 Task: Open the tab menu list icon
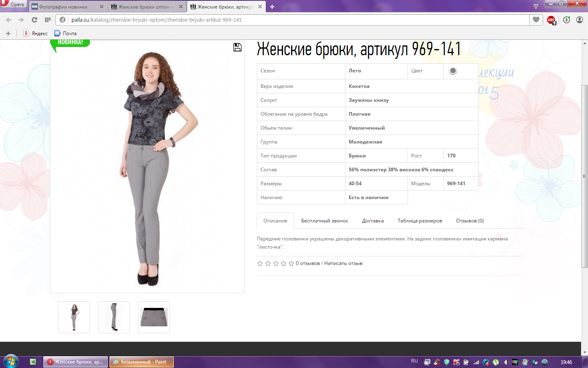pos(536,7)
